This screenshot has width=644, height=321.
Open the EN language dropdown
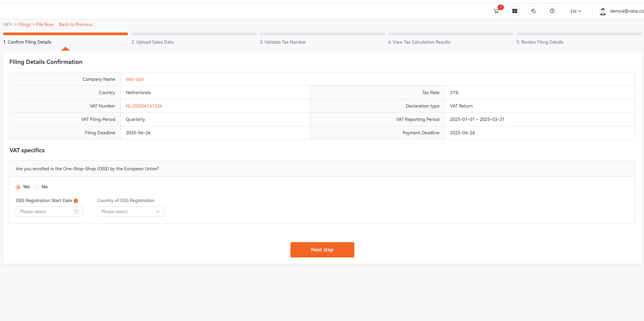pyautogui.click(x=576, y=11)
